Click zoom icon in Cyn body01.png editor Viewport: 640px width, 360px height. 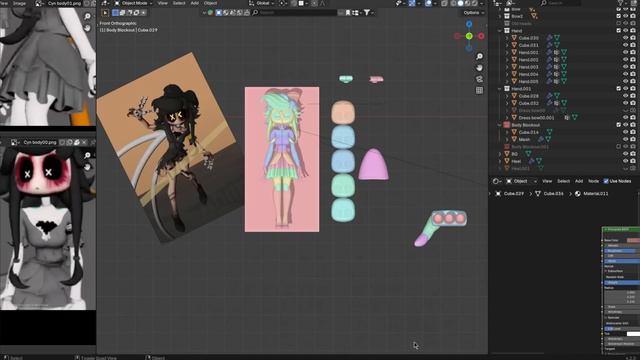[87, 16]
